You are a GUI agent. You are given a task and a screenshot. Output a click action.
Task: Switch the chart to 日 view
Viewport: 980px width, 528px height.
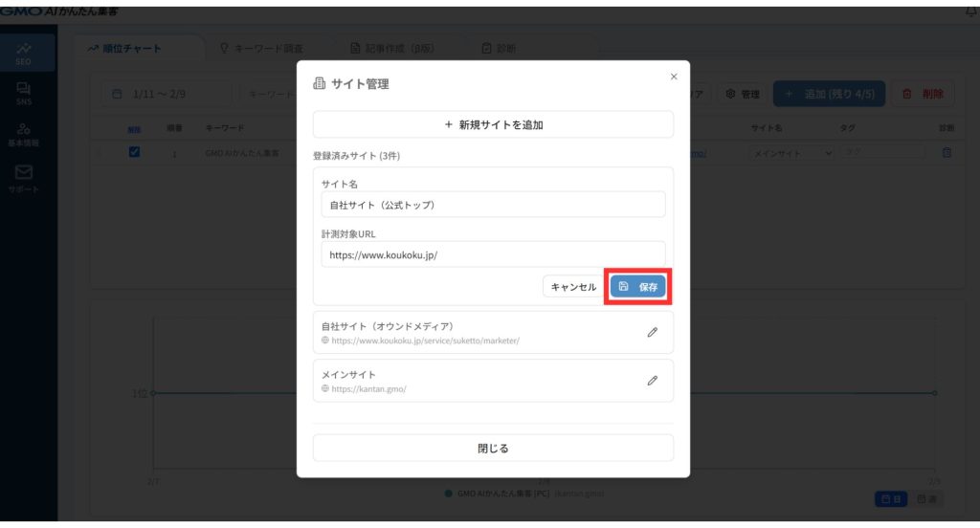click(890, 499)
